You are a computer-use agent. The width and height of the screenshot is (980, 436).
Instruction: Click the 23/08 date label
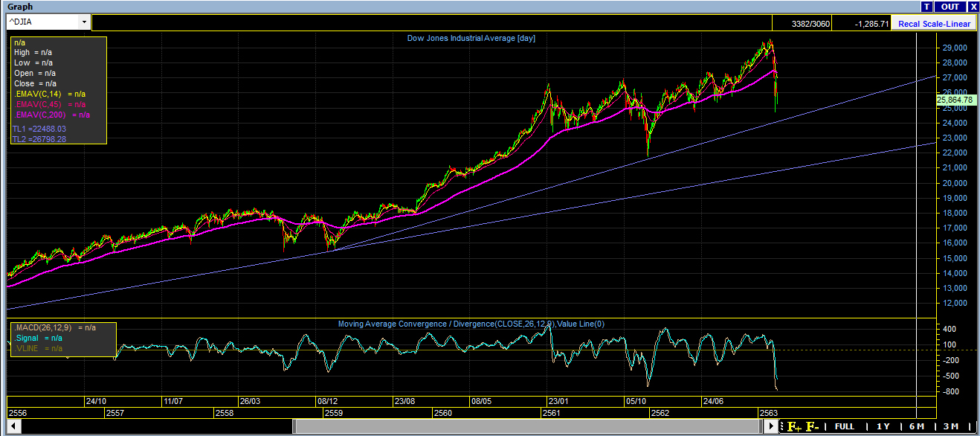(404, 401)
